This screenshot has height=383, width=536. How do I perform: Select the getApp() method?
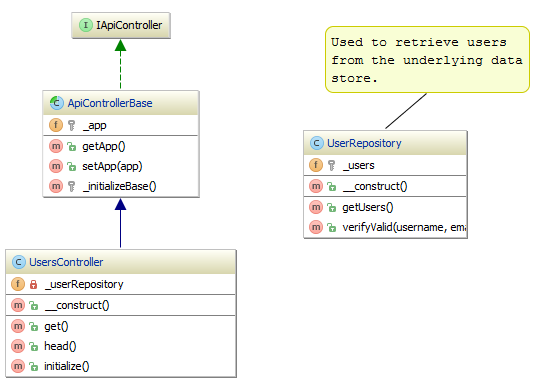(x=104, y=146)
